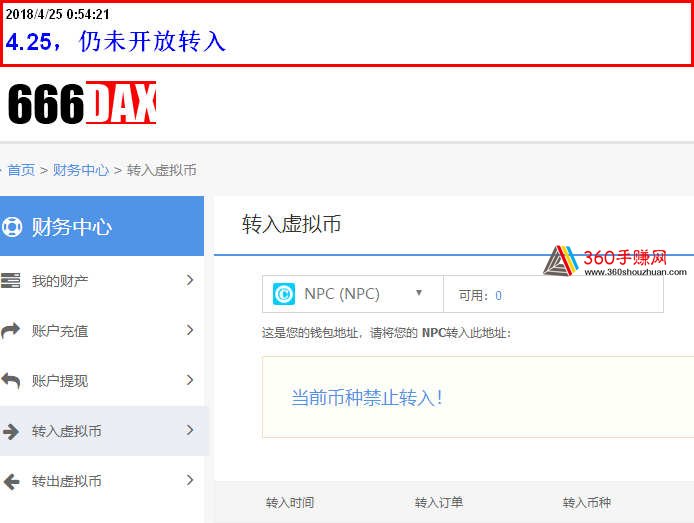694x523 pixels.
Task: Click the 财务中心 sidebar header
Action: tap(102, 226)
